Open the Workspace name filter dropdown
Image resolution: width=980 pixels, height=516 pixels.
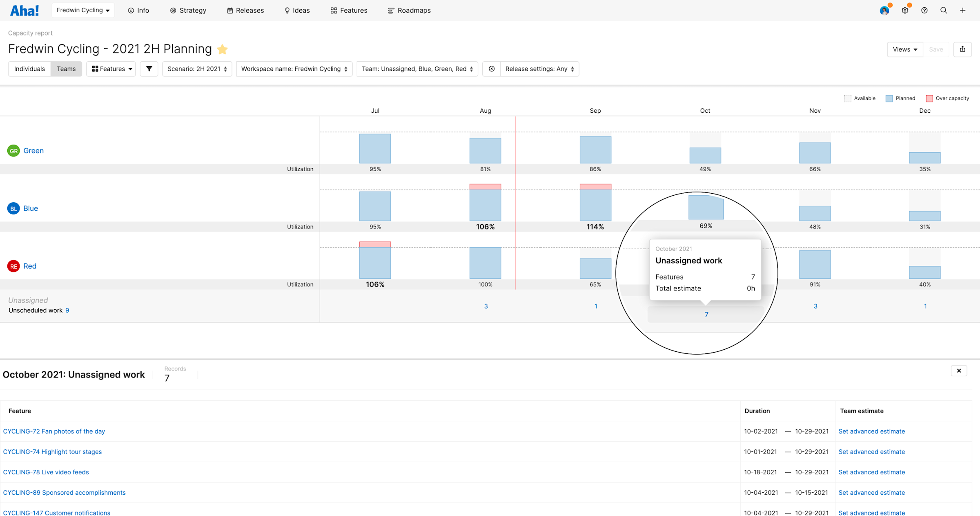pyautogui.click(x=294, y=69)
